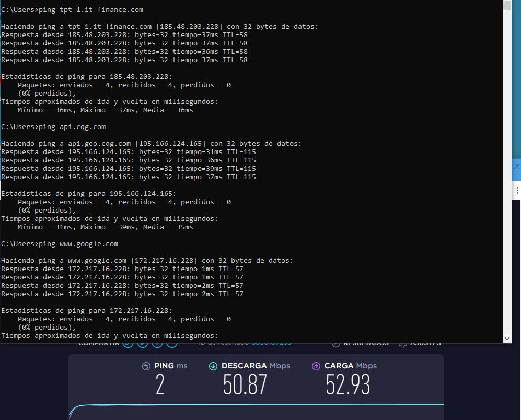Select the 52.93 upload speed value
Image resolution: width=521 pixels, height=420 pixels.
click(348, 384)
